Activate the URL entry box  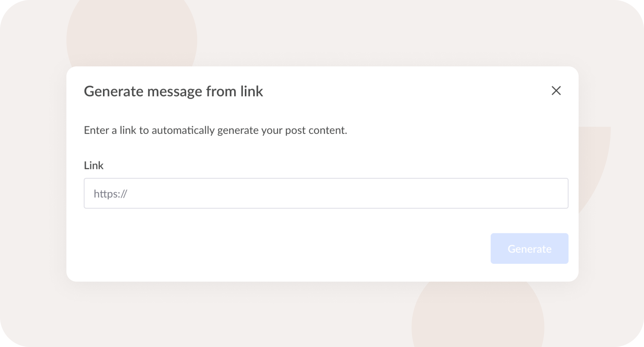coord(326,193)
